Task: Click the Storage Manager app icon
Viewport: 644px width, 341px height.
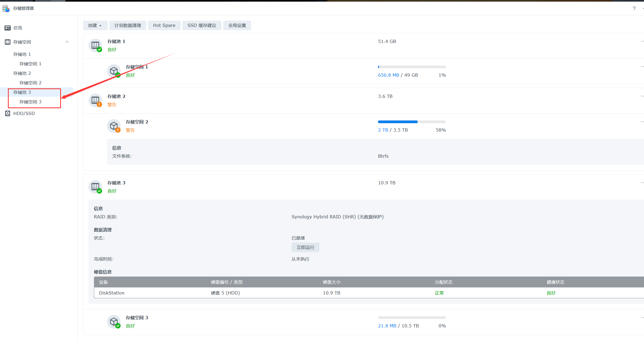Action: tap(6, 8)
